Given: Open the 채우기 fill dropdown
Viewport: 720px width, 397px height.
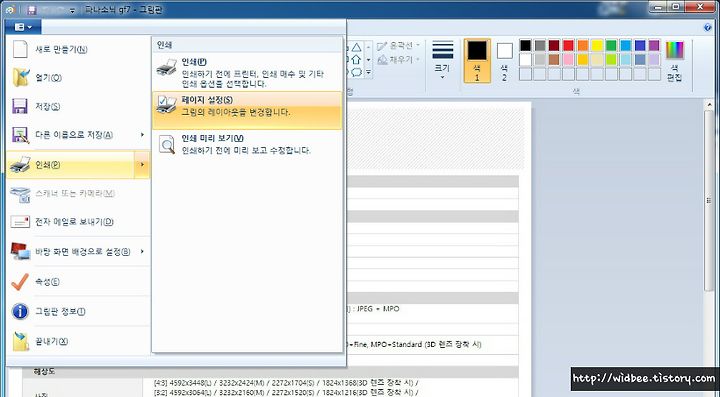Looking at the screenshot, I should coord(399,60).
